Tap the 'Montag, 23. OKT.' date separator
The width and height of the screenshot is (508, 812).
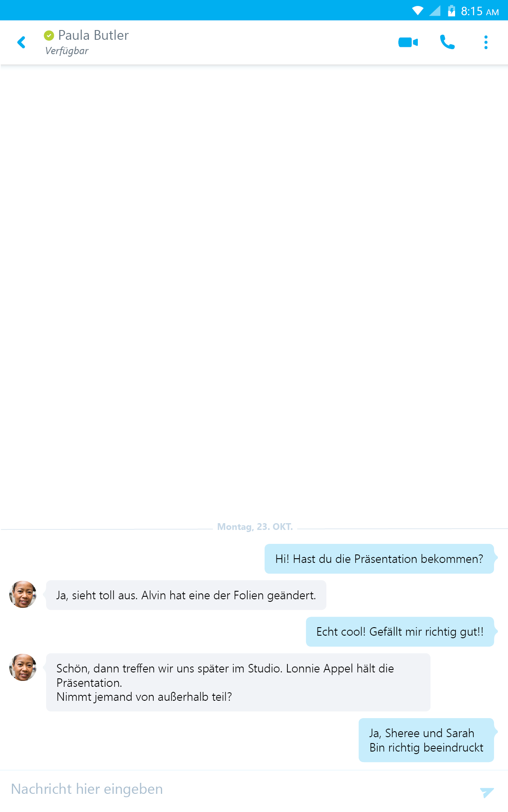point(255,527)
